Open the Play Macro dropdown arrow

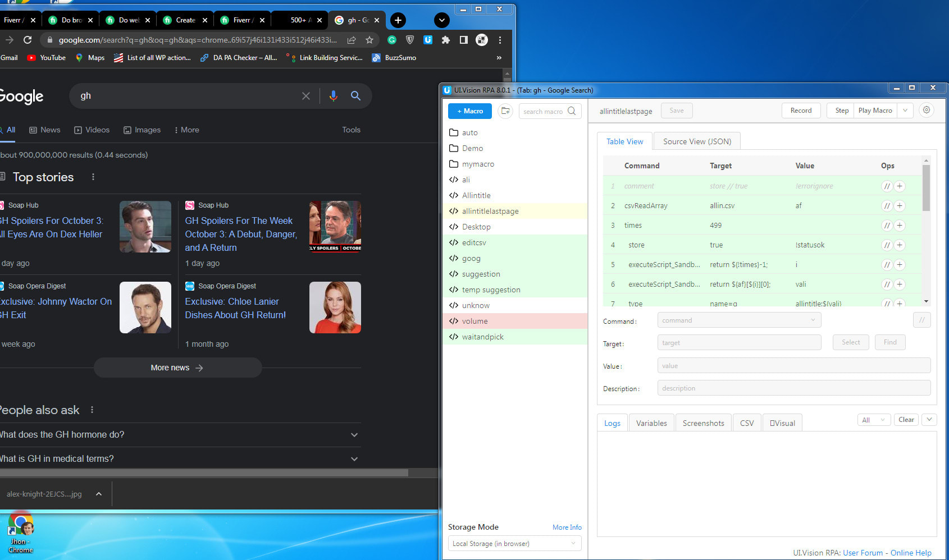905,110
